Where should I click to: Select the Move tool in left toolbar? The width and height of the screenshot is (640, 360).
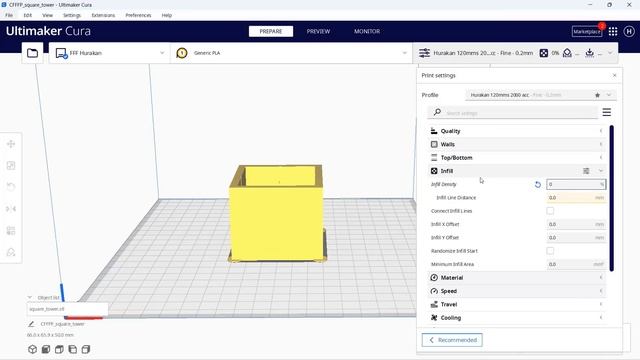click(x=11, y=144)
